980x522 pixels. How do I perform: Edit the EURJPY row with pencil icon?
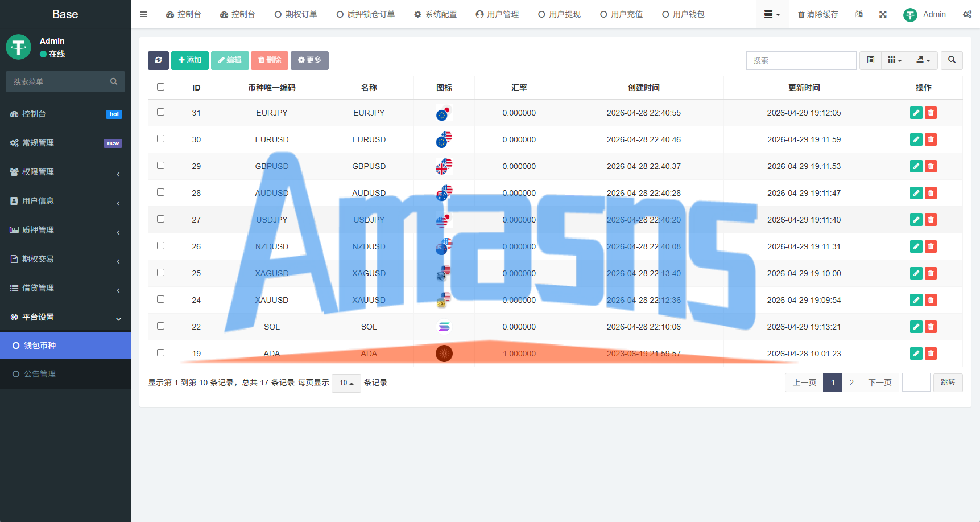(x=916, y=113)
